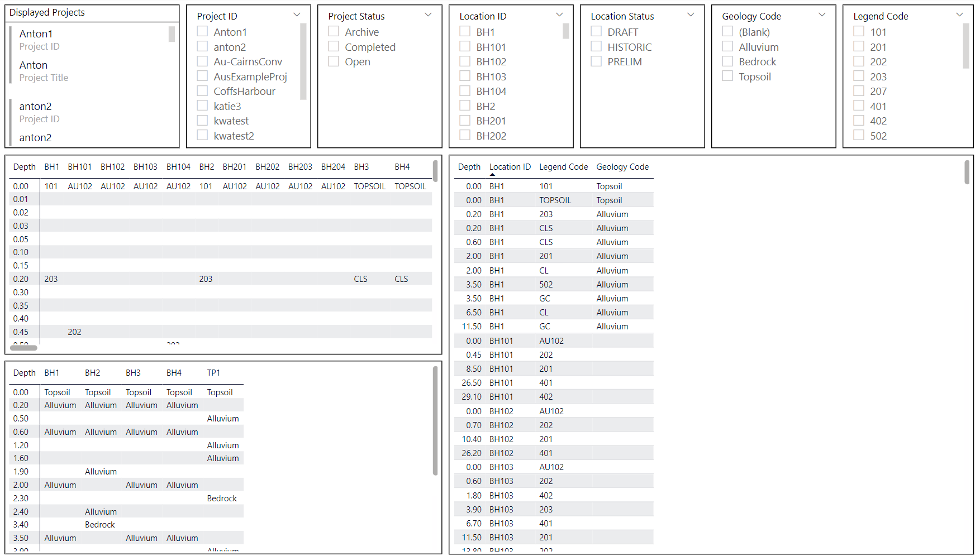Sort by the Legend Code column header in table
Viewport: 980px width, 556px height.
[564, 167]
